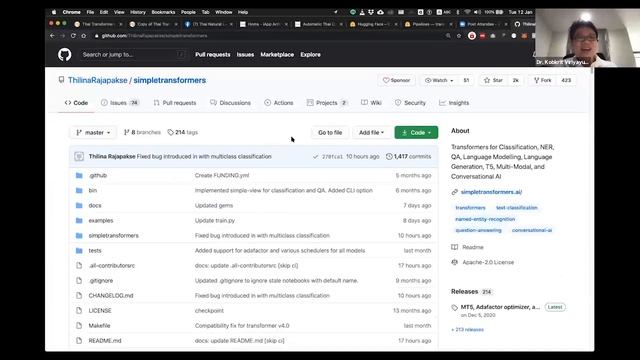Click the README.md file icon
The image size is (640, 360).
point(79,340)
